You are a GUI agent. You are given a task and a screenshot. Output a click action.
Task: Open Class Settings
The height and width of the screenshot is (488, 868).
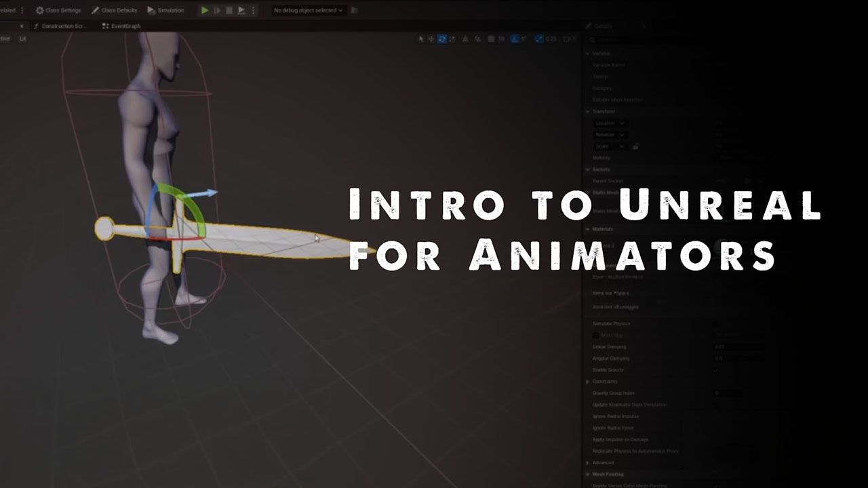pyautogui.click(x=58, y=10)
